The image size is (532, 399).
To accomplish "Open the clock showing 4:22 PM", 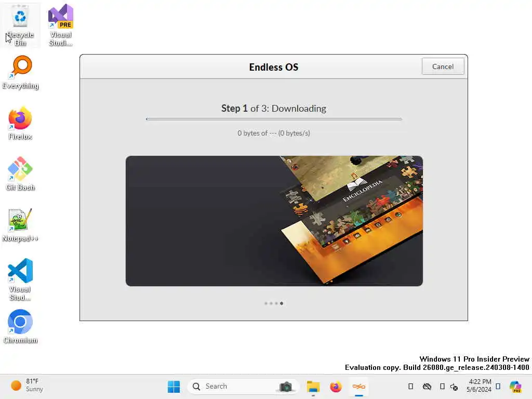I will (478, 385).
